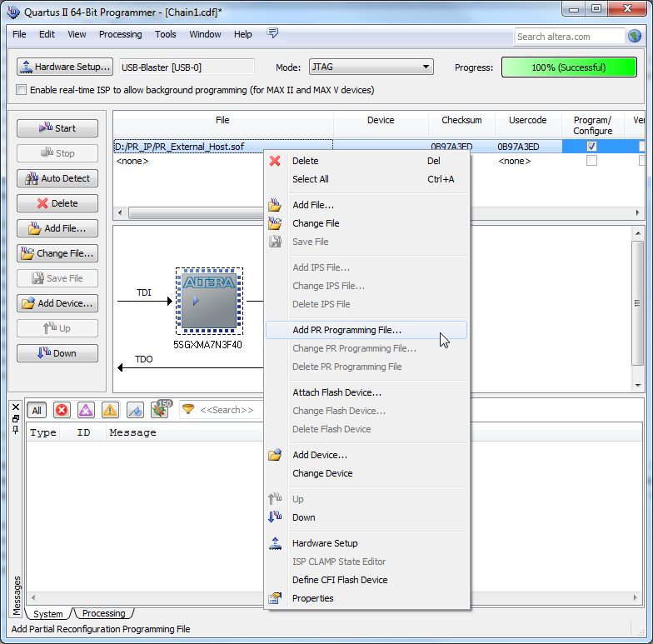Open the Tools menu
The height and width of the screenshot is (644, 653).
165,34
